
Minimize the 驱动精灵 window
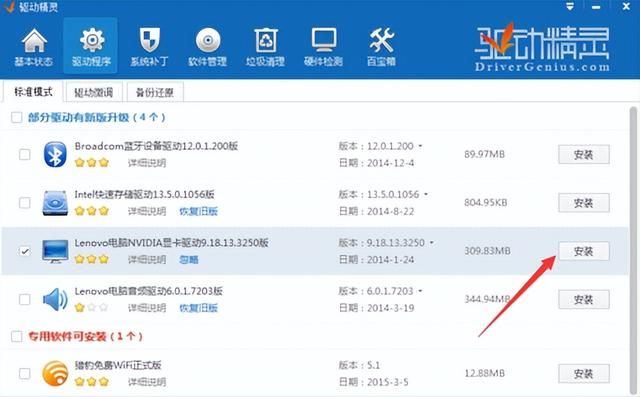[x=596, y=7]
